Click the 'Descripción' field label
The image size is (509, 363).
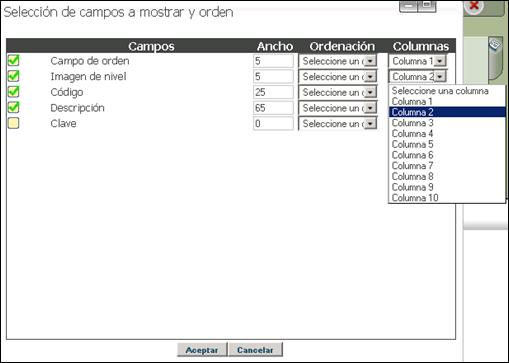[x=77, y=108]
